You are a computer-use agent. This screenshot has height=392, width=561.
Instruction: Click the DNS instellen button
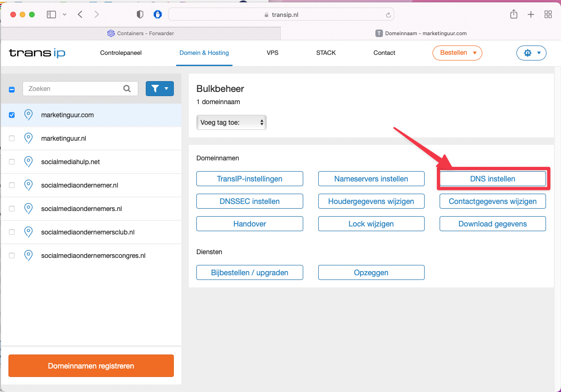click(493, 179)
